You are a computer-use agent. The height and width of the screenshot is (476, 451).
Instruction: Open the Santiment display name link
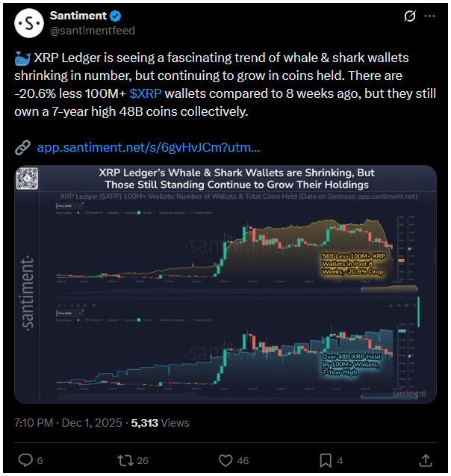pos(78,16)
